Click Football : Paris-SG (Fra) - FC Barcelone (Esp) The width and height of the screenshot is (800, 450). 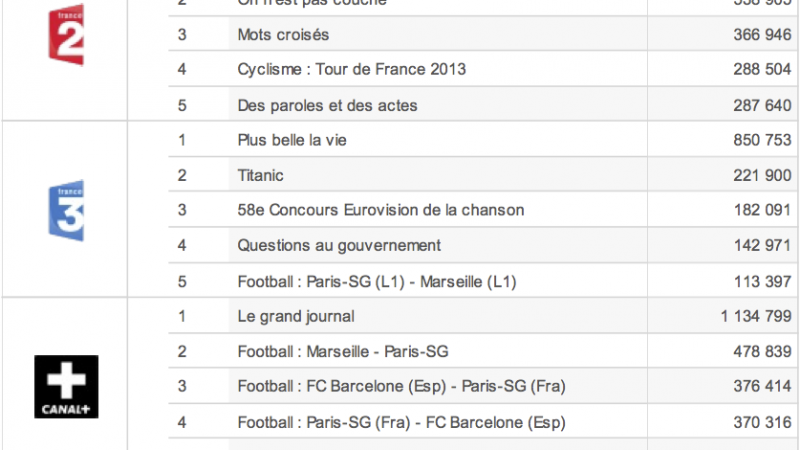pyautogui.click(x=399, y=422)
